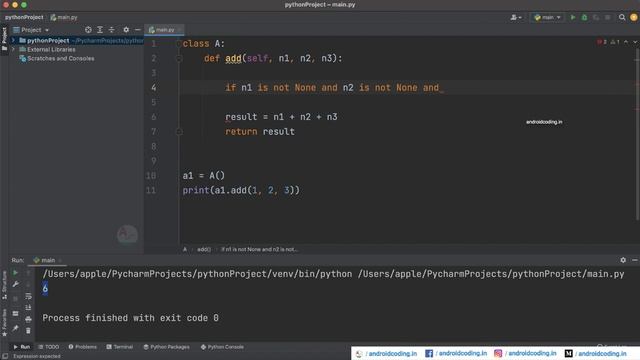Open the Python Console tab

click(222, 347)
